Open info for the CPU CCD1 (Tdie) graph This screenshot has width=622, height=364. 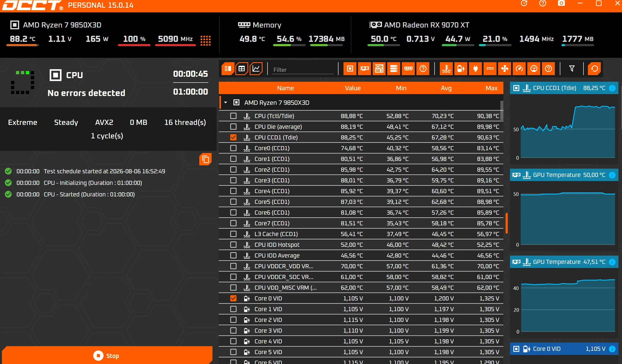click(x=612, y=88)
